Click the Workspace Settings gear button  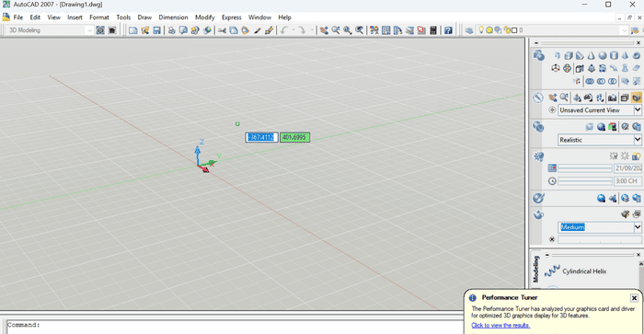(100, 30)
